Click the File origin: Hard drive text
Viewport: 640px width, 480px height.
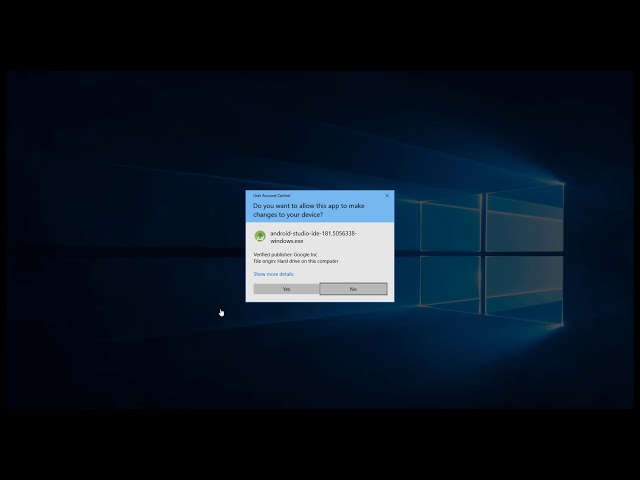(296, 261)
